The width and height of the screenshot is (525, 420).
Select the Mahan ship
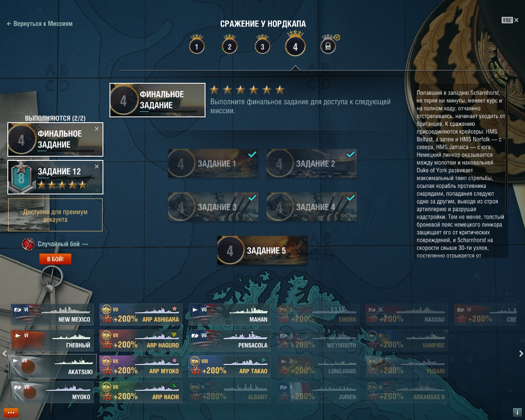(230, 315)
